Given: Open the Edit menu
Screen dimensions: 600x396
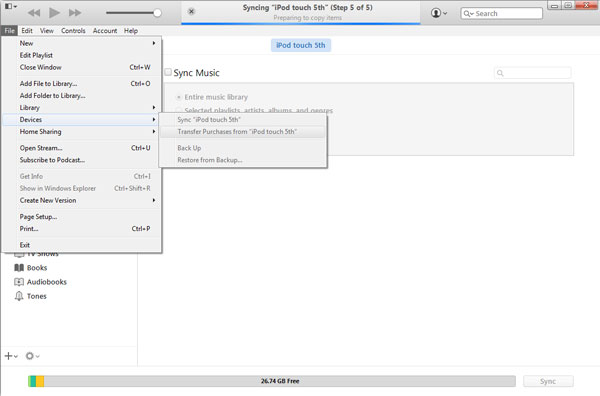Looking at the screenshot, I should click(27, 31).
